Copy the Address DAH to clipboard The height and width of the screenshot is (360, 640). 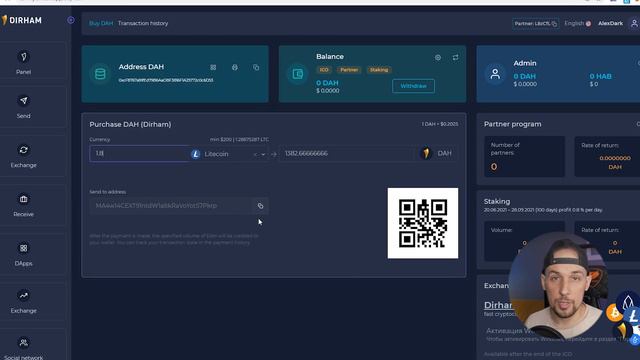256,67
